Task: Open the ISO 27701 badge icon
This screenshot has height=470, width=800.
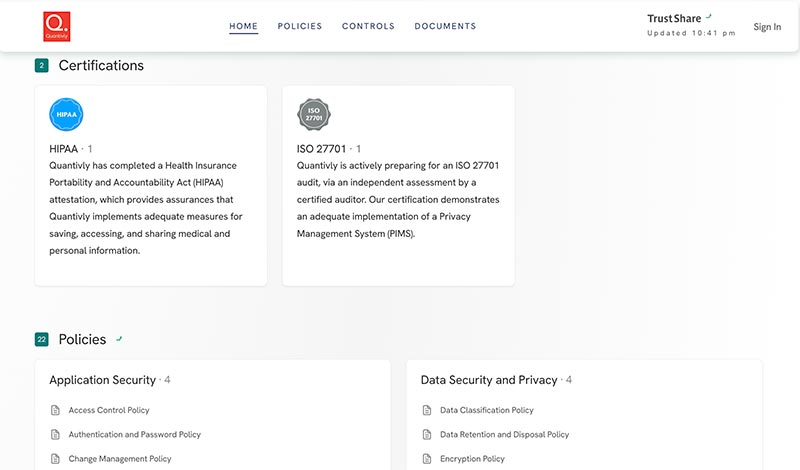Action: point(314,114)
